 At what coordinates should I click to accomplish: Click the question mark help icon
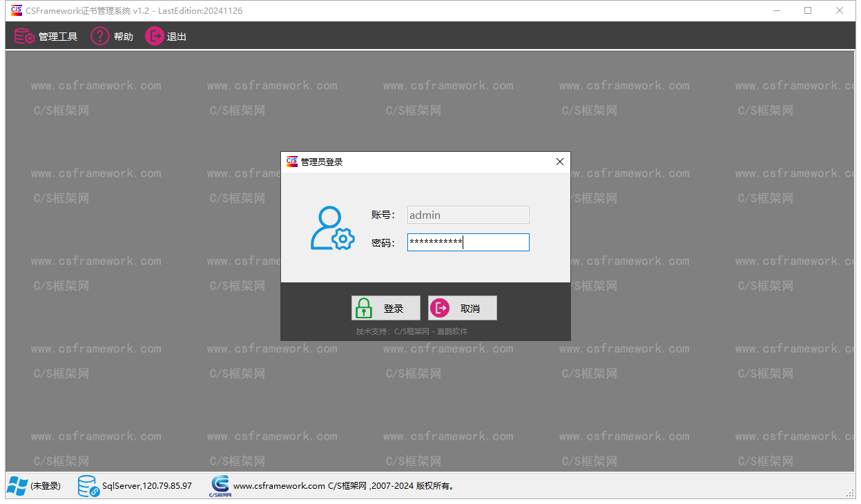click(x=100, y=37)
